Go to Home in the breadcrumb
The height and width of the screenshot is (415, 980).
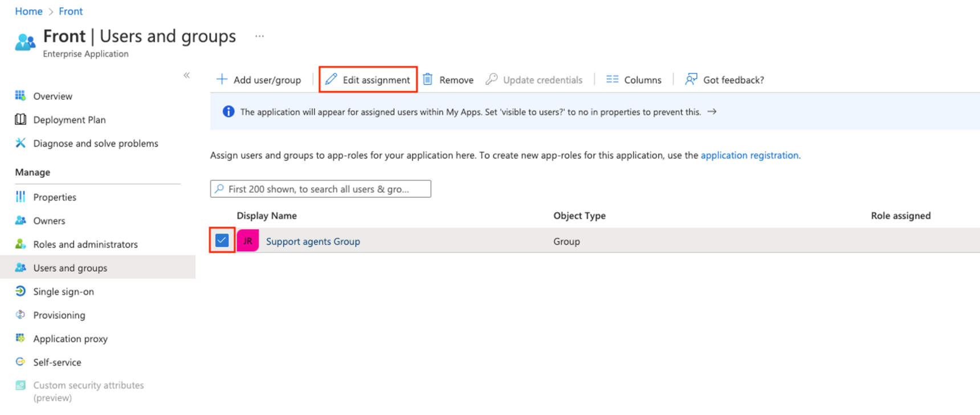tap(28, 11)
